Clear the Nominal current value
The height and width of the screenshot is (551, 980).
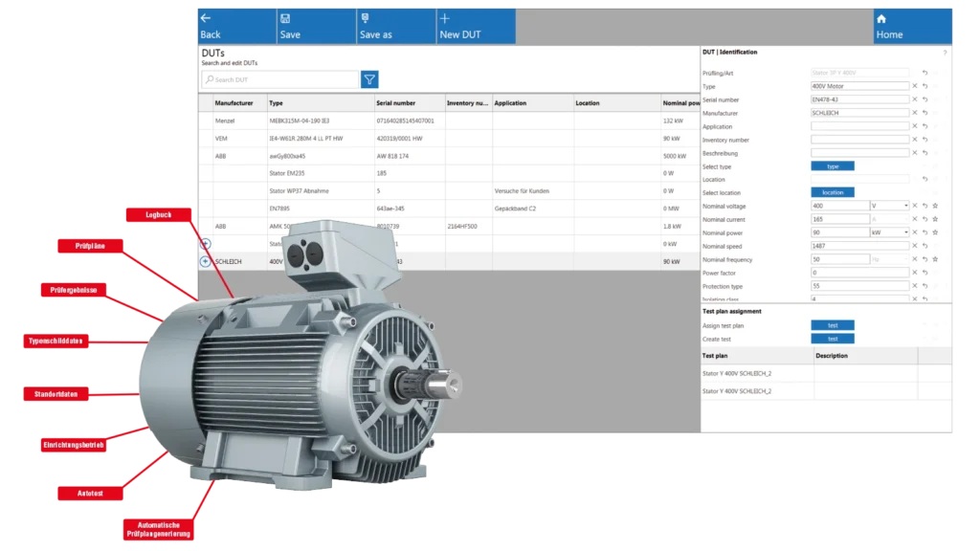[915, 219]
